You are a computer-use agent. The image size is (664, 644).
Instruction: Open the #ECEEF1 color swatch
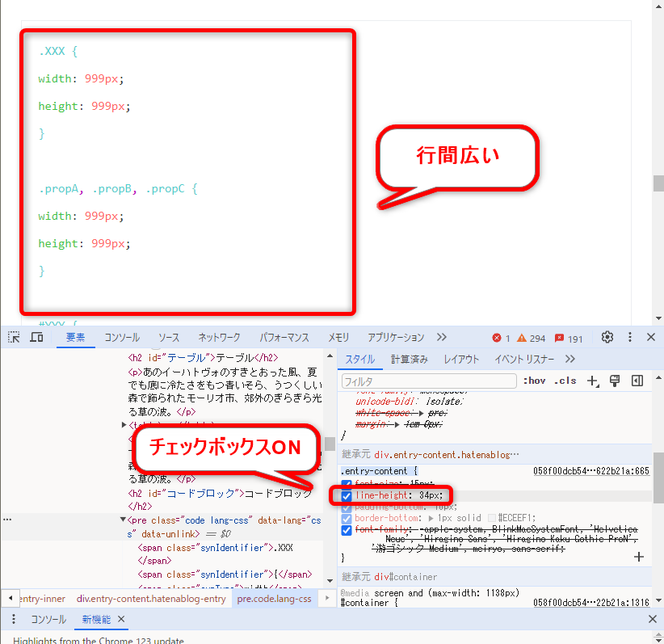coord(492,518)
